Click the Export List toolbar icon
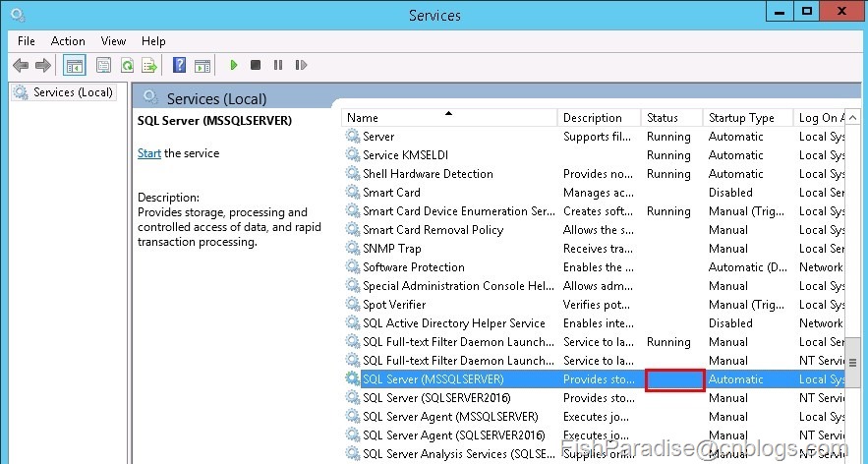This screenshot has height=464, width=868. coord(149,65)
